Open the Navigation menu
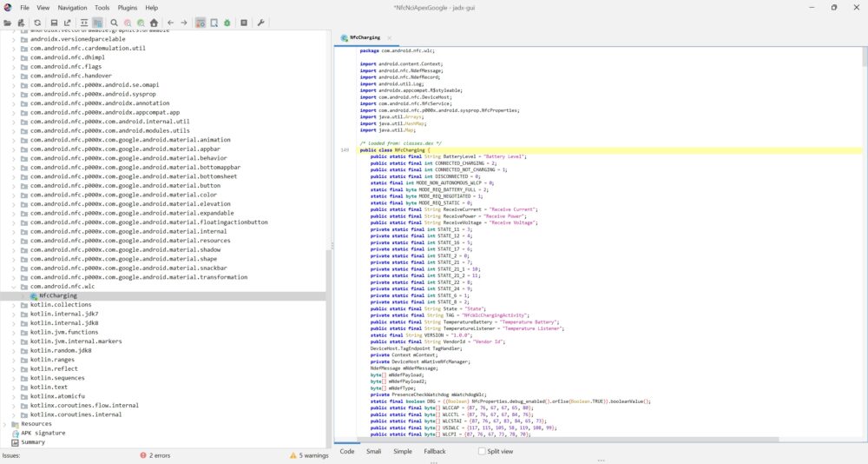The height and width of the screenshot is (464, 868). [72, 7]
